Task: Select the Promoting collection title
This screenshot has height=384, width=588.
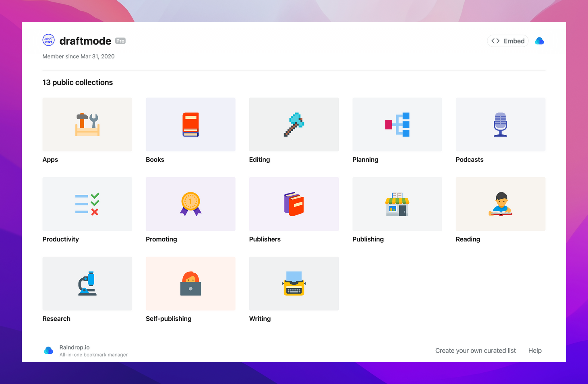Action: pos(161,239)
